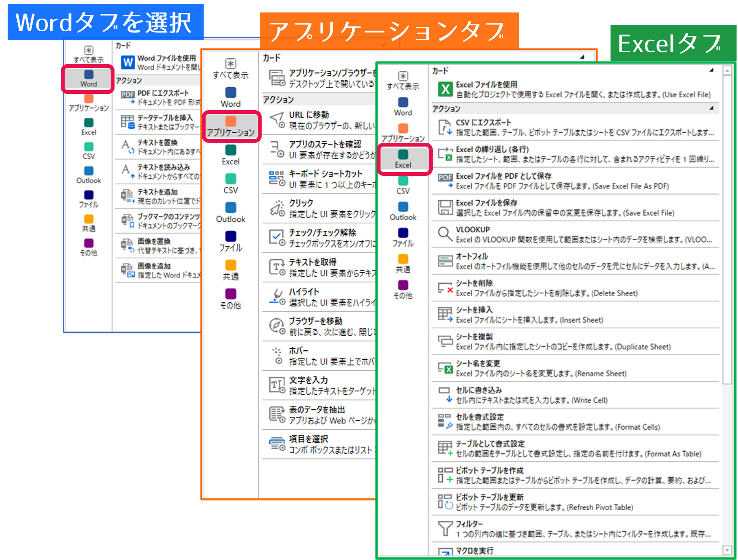
Task: Click the Excel panel scrollbar up arrow
Action: pos(727,70)
